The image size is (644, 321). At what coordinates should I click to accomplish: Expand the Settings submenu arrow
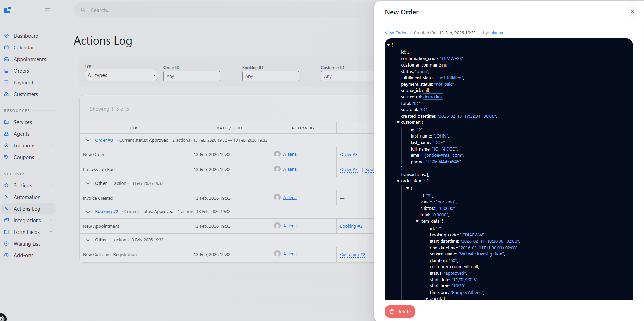click(51, 186)
